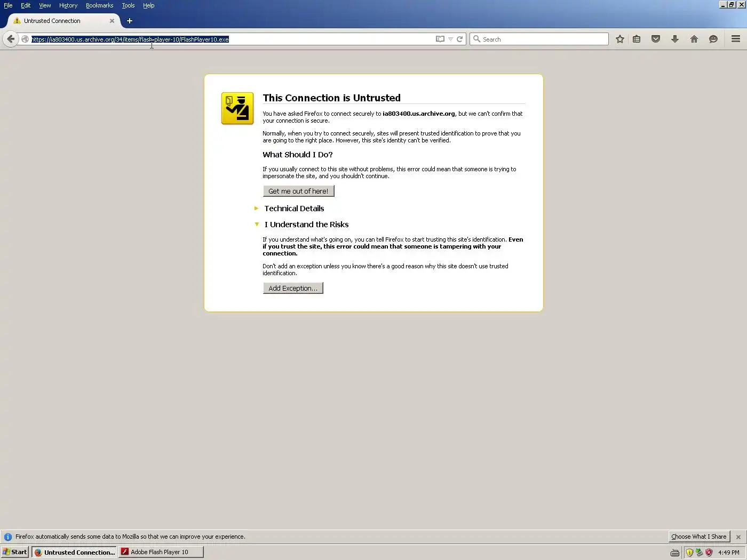
Task: Click the keyboard icon in system tray
Action: pos(675,553)
